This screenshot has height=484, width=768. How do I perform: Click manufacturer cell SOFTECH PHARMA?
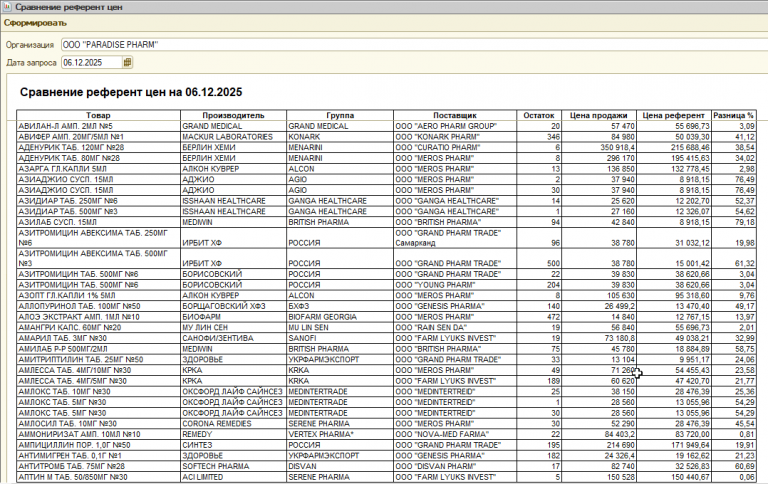point(233,466)
